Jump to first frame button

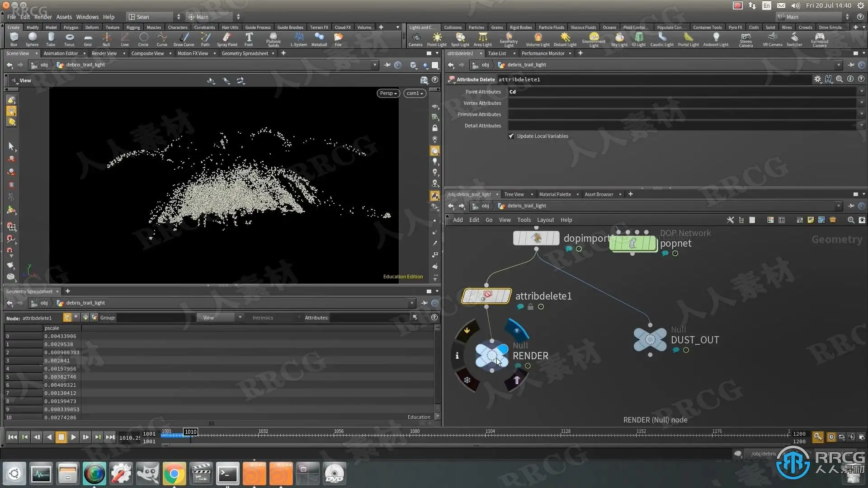click(13, 437)
